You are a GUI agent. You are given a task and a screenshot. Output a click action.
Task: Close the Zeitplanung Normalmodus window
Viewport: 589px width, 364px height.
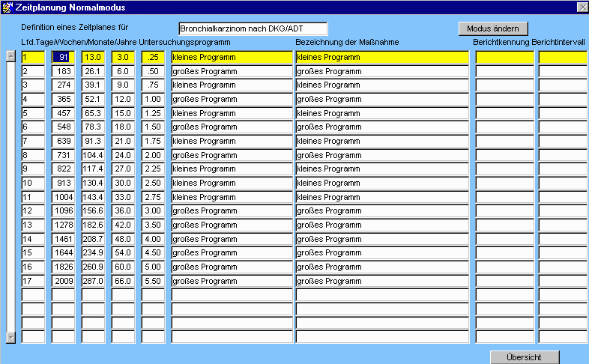coord(582,7)
